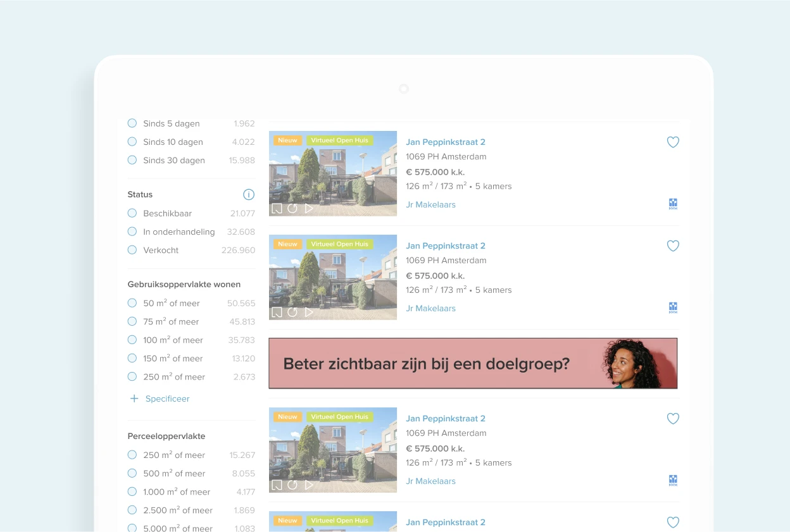
Task: Select '250 m² of meer' under Perceeloppervlakte
Action: coord(132,455)
